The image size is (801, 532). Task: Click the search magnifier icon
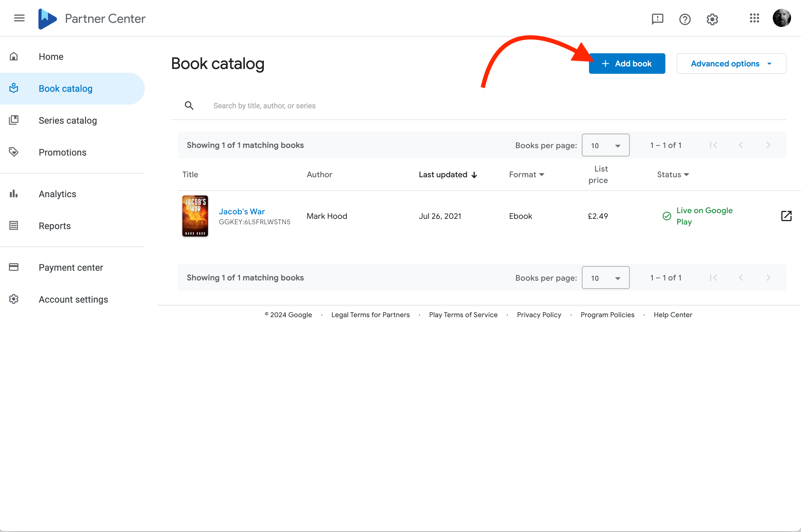189,105
